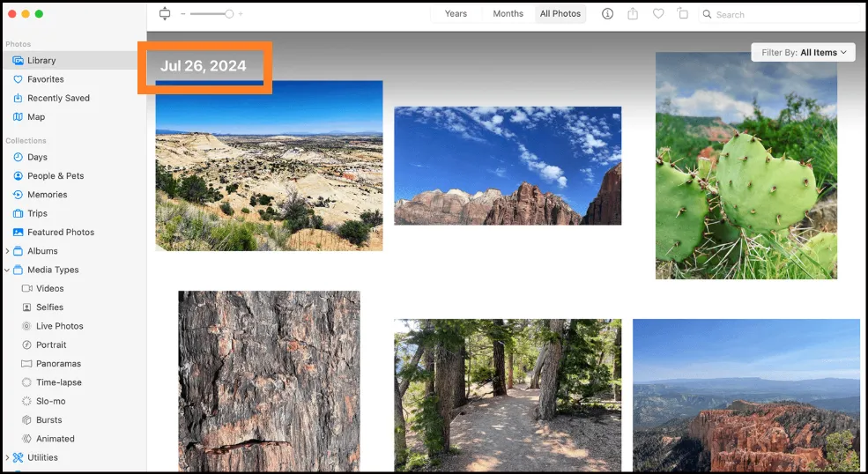Expand the Utilities disclosure arrow

[x=7, y=457]
